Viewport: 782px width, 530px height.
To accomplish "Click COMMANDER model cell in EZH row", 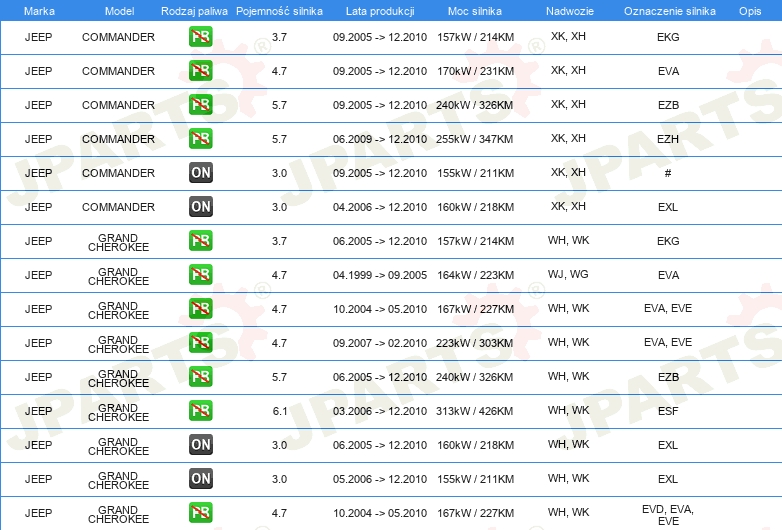I will click(x=118, y=139).
